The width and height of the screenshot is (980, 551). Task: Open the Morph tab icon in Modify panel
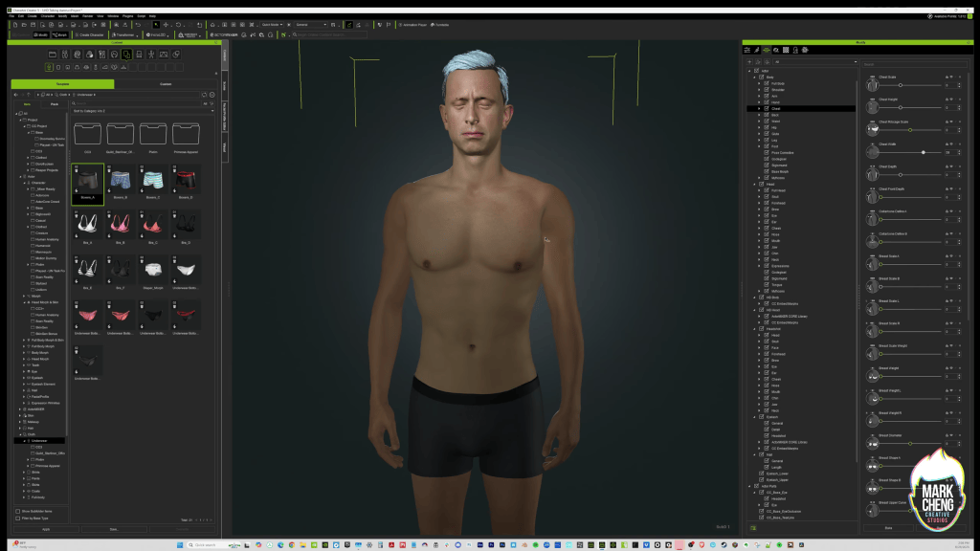tap(767, 50)
